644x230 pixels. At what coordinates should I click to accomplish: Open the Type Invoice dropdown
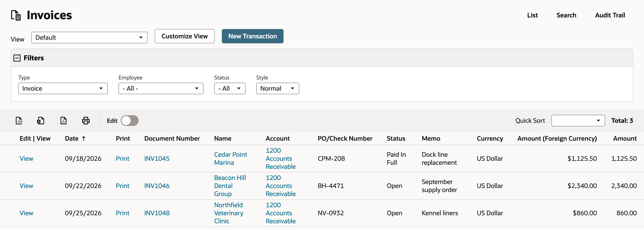pyautogui.click(x=63, y=88)
